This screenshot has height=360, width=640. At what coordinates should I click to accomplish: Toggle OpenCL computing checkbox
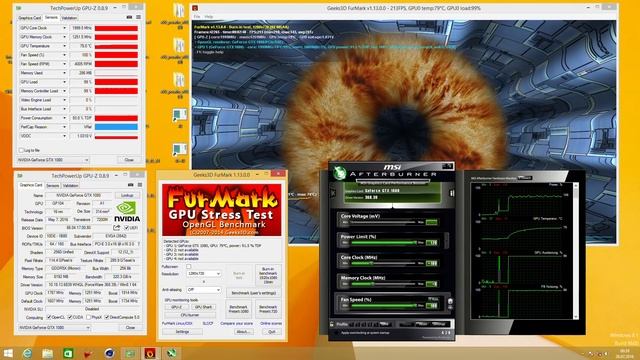(49, 317)
